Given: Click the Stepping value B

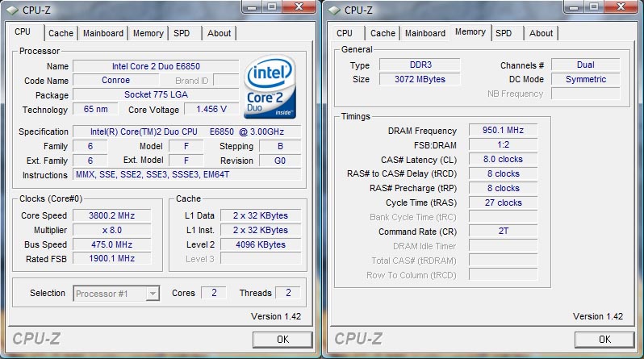Looking at the screenshot, I should click(x=280, y=146).
